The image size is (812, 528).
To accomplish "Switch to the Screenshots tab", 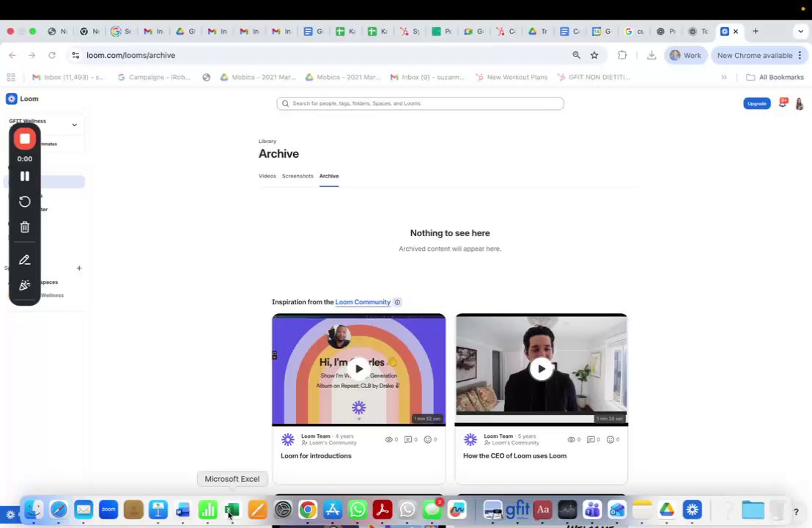I will click(x=298, y=176).
